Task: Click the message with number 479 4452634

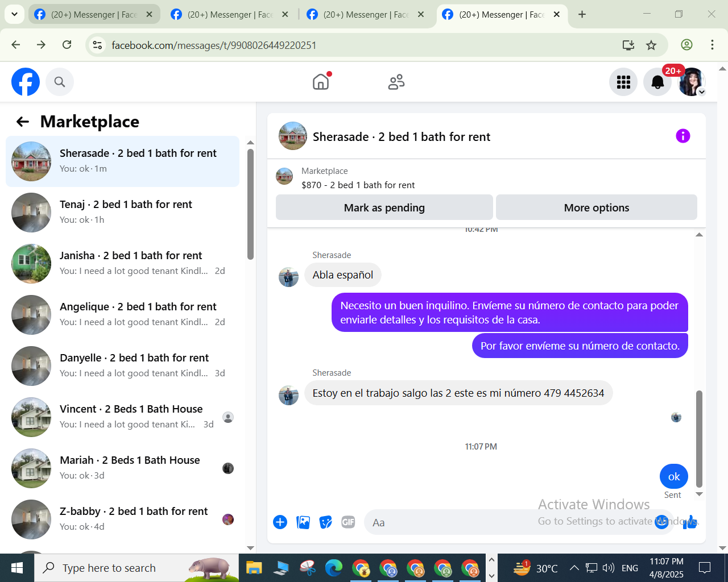Action: 458,393
